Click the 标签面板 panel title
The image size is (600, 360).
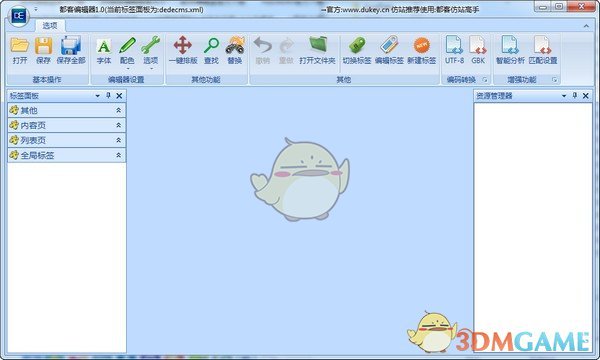pyautogui.click(x=24, y=96)
